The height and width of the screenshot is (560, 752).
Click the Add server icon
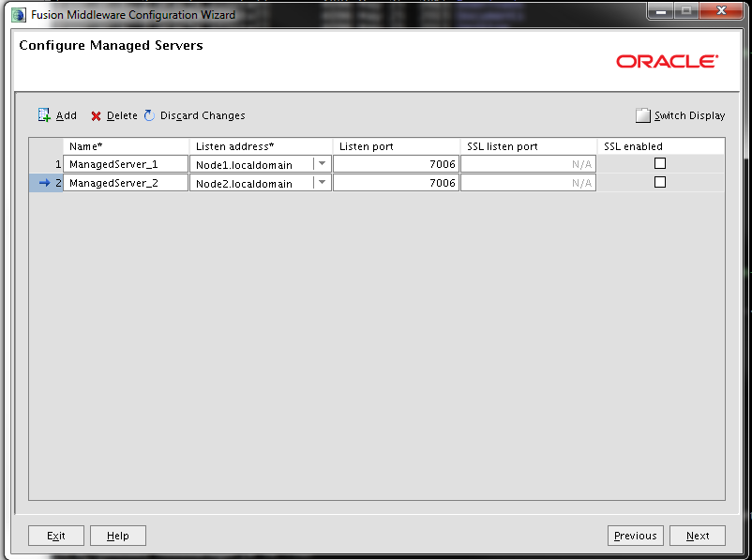tap(44, 115)
